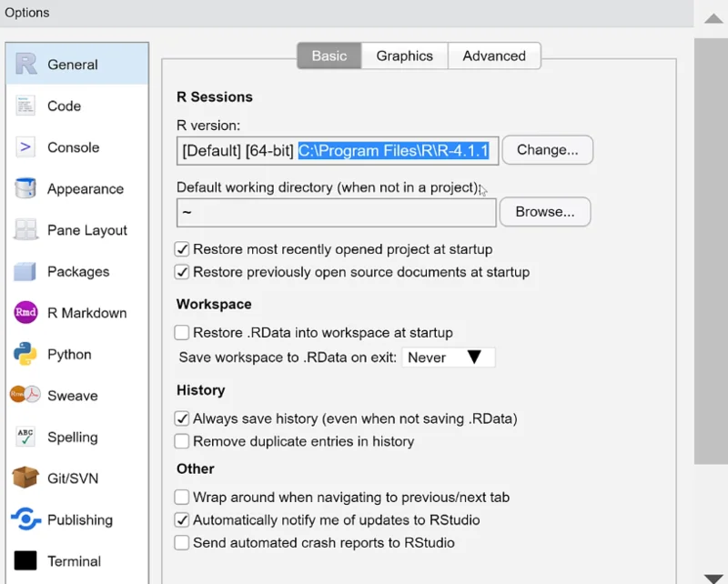Click the Browse... working directory button

click(x=545, y=212)
